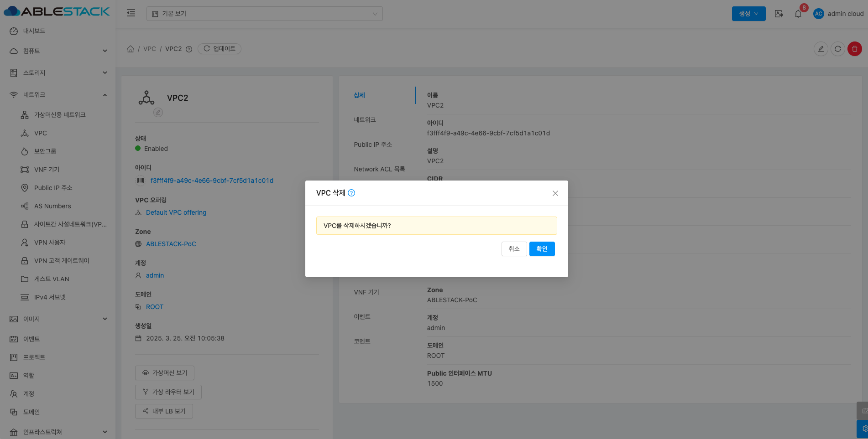Open the 기본 보기 view dropdown
Image resolution: width=868 pixels, height=439 pixels.
click(264, 14)
